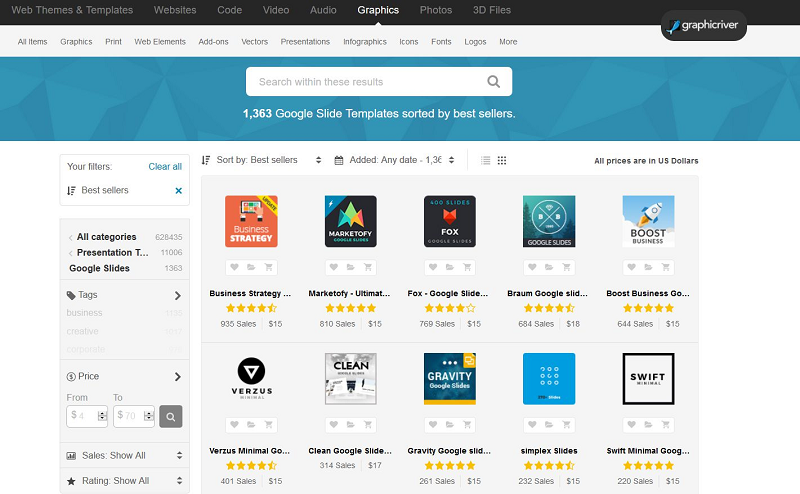The width and height of the screenshot is (800, 494).
Task: Remove the Best sellers filter
Action: (179, 190)
